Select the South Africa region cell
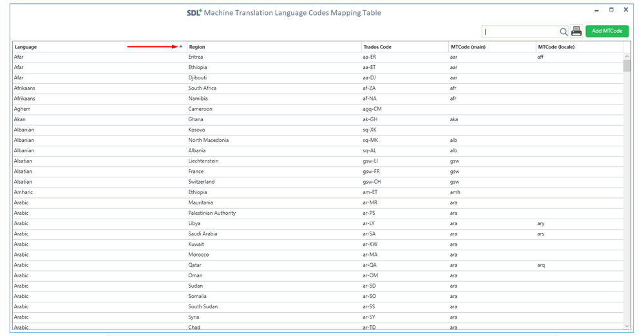Viewport: 644px width, 336px height. click(x=202, y=88)
